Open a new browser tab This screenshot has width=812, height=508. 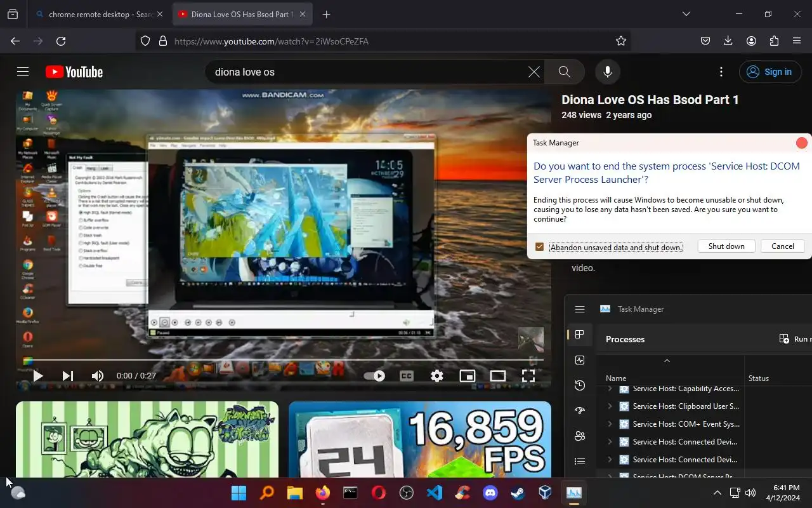point(326,14)
